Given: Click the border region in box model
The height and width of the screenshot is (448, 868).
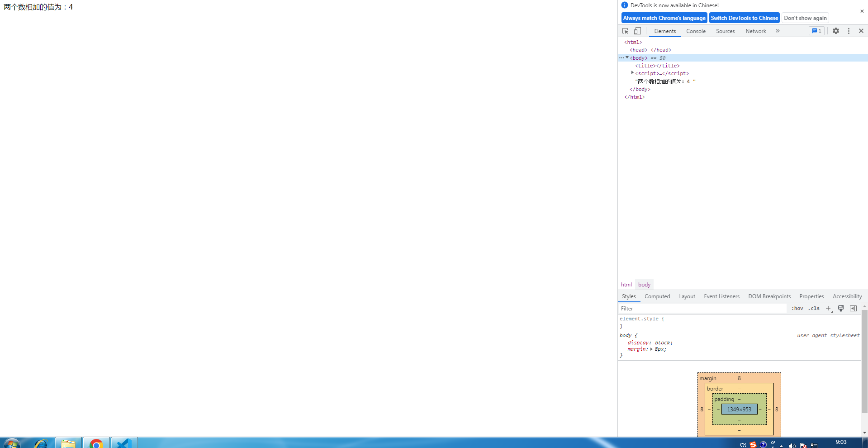Looking at the screenshot, I should 739,388.
